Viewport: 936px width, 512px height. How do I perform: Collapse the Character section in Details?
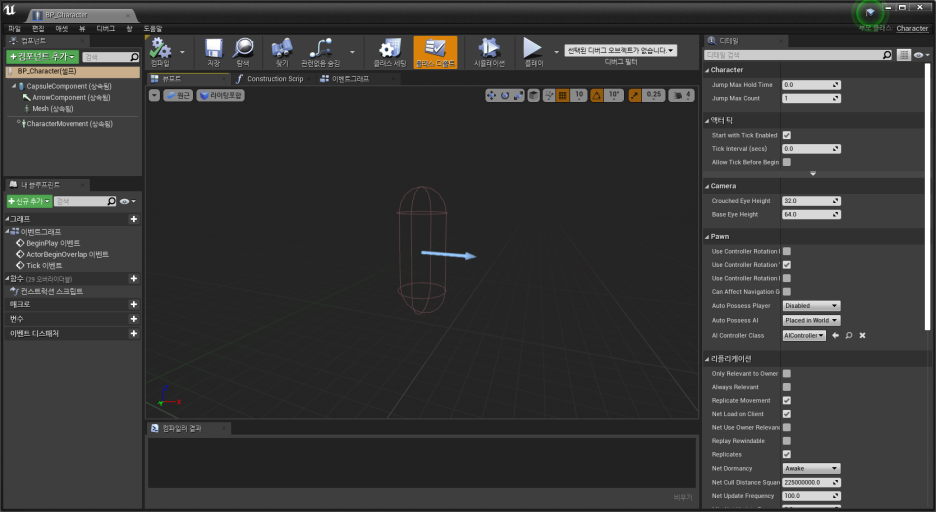707,70
